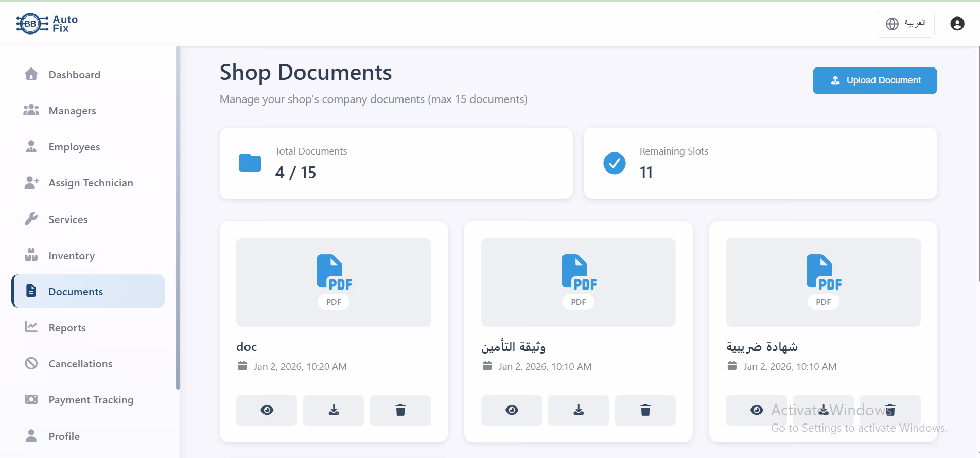Click the Remaining Slots checkmark icon

point(615,163)
